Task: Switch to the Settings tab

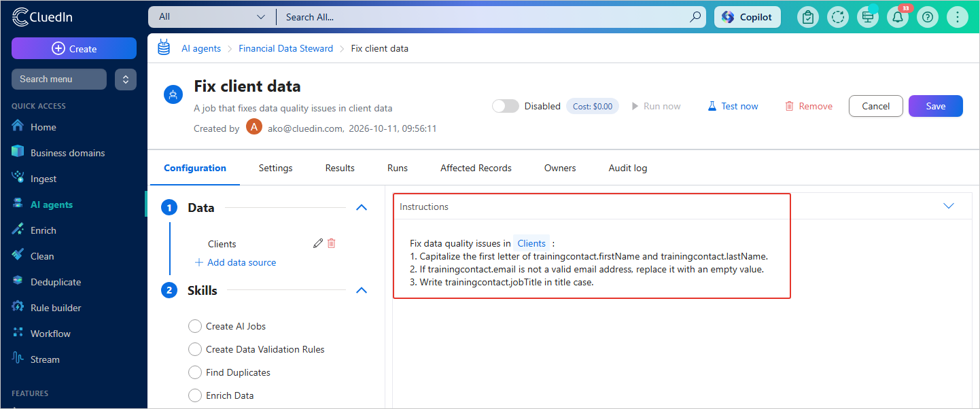Action: [x=275, y=168]
